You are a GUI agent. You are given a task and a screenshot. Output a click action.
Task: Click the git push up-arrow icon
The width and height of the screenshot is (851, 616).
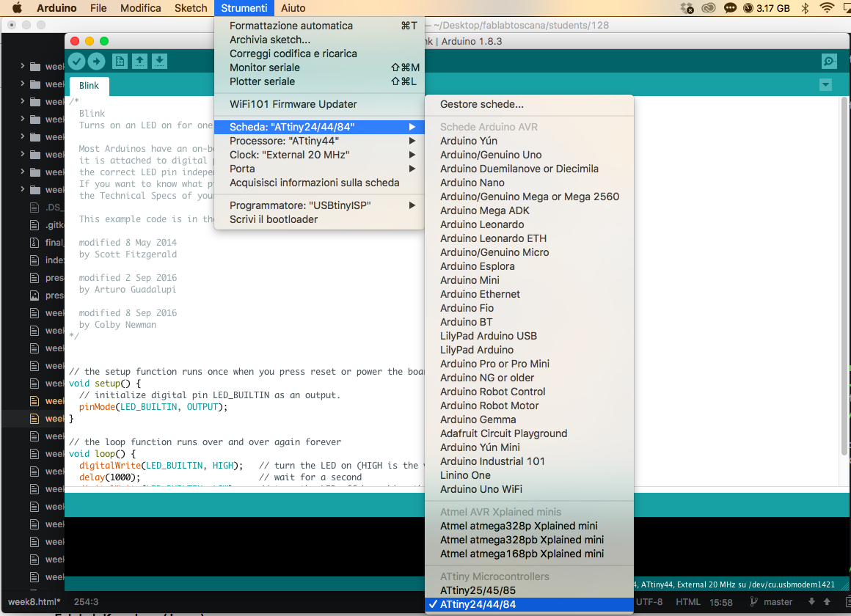point(827,601)
